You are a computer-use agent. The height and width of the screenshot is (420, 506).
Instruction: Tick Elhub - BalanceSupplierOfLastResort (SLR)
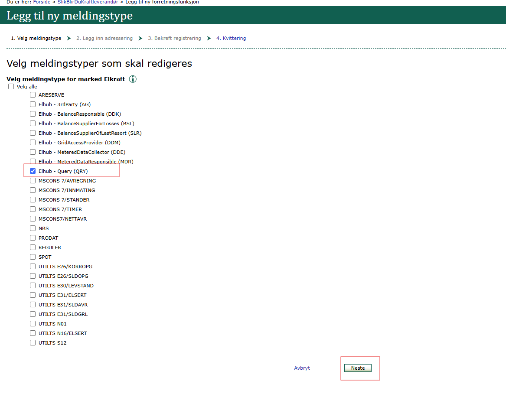(x=33, y=133)
